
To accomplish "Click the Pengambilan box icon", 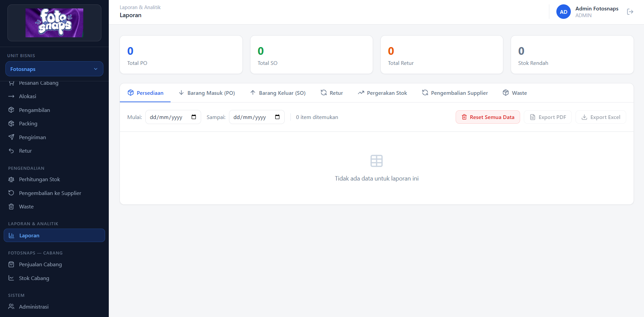I will pyautogui.click(x=11, y=110).
